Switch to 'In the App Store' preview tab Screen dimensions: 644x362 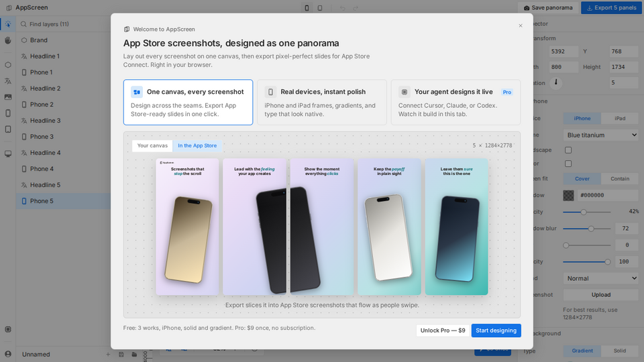click(x=197, y=145)
